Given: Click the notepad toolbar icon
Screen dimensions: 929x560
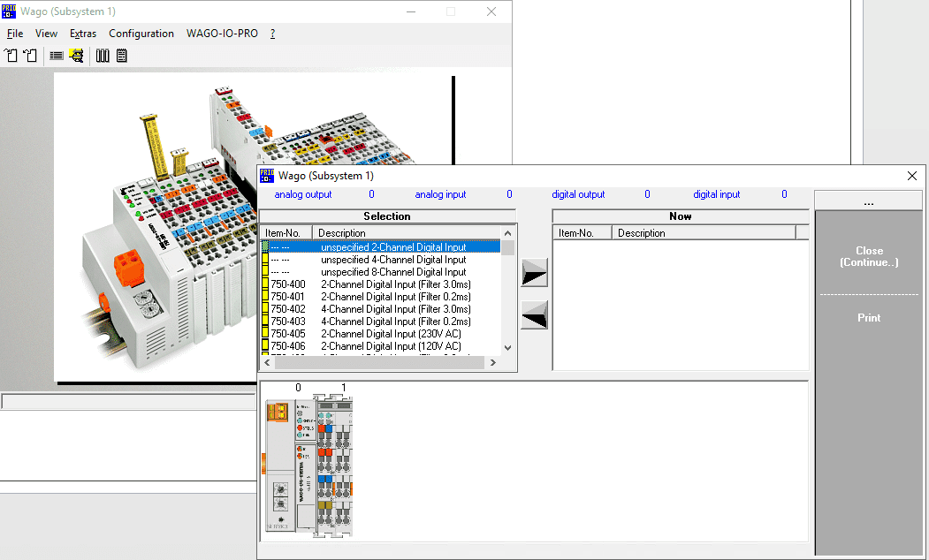Looking at the screenshot, I should (122, 56).
